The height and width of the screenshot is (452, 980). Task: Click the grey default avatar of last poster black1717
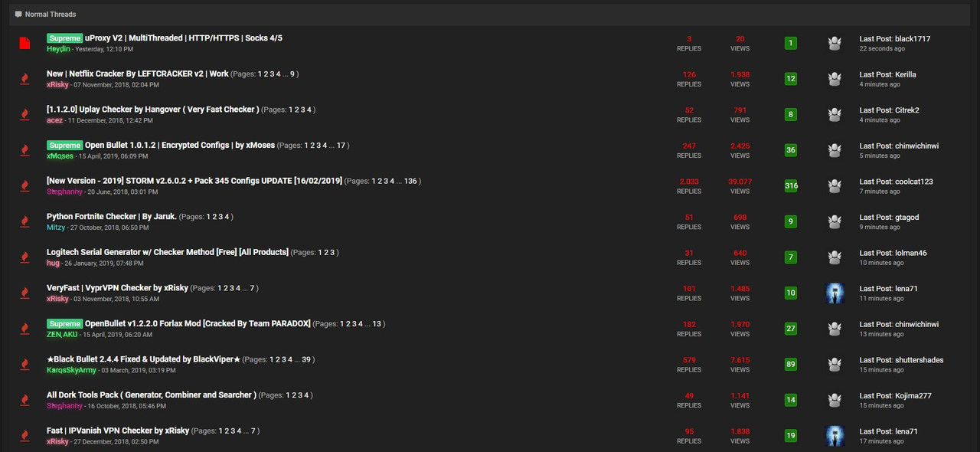tap(835, 43)
